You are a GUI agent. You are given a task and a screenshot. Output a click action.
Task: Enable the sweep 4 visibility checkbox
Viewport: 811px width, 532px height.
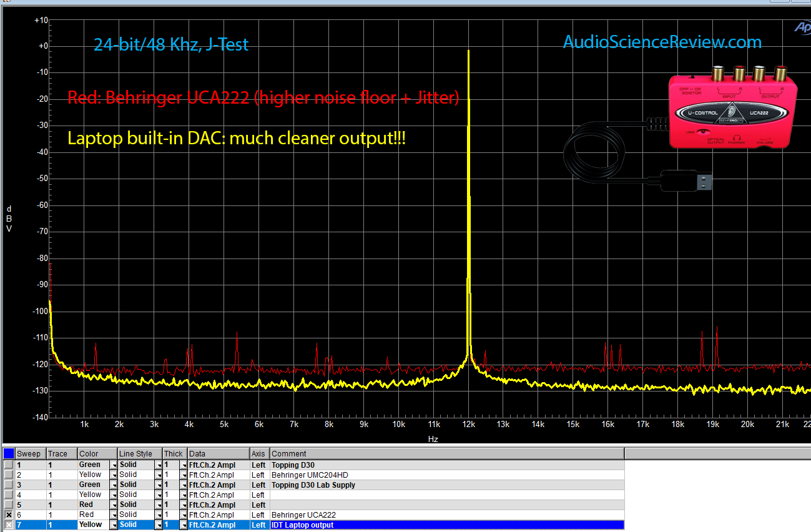point(8,495)
